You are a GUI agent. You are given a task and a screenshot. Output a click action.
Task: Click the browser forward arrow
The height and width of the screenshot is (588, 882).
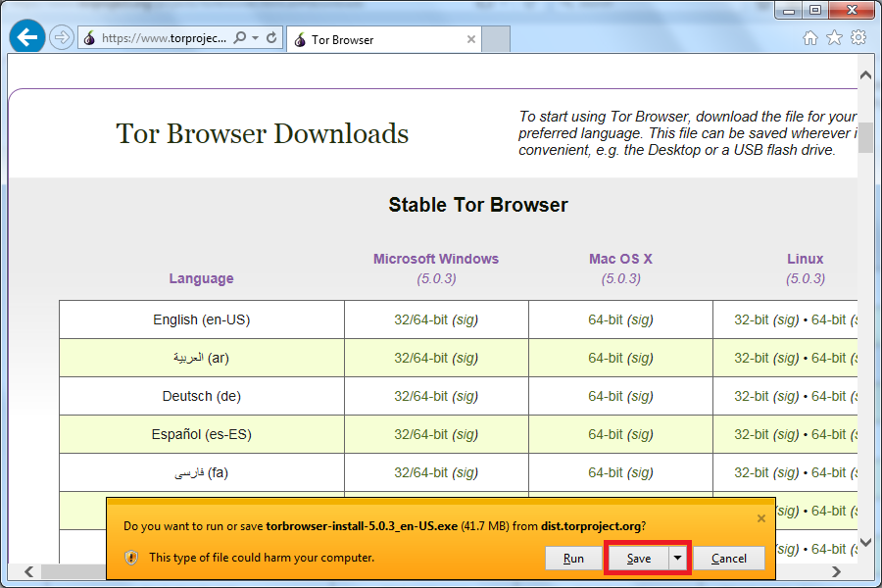pos(62,37)
